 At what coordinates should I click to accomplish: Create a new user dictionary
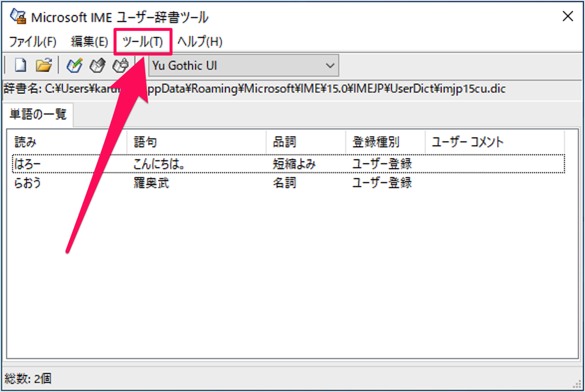click(x=20, y=65)
